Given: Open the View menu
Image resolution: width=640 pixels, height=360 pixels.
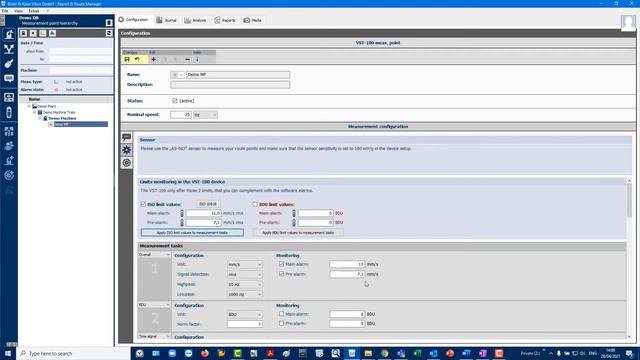Looking at the screenshot, I should (x=18, y=11).
